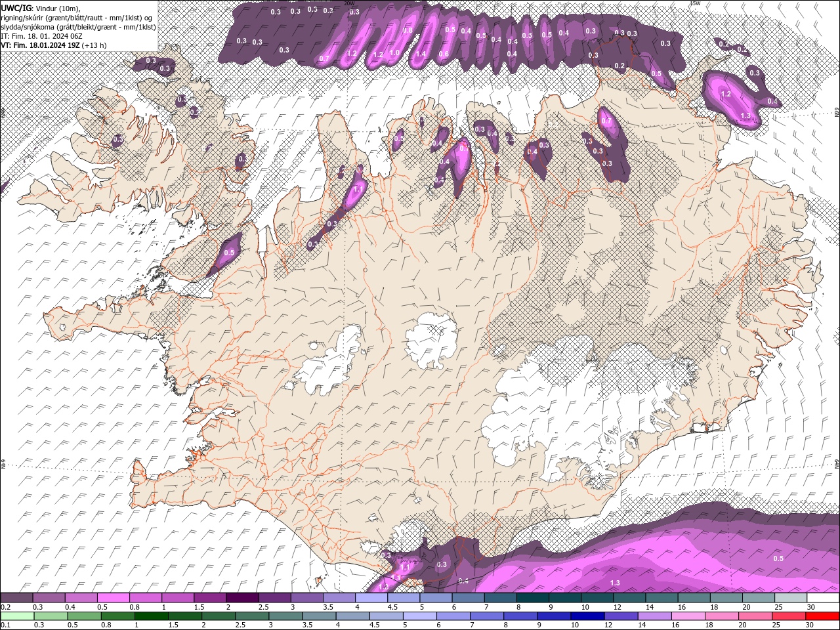Pick the violet 12 swatch in rain scale
Screen dimensions: 840x630
621,616
